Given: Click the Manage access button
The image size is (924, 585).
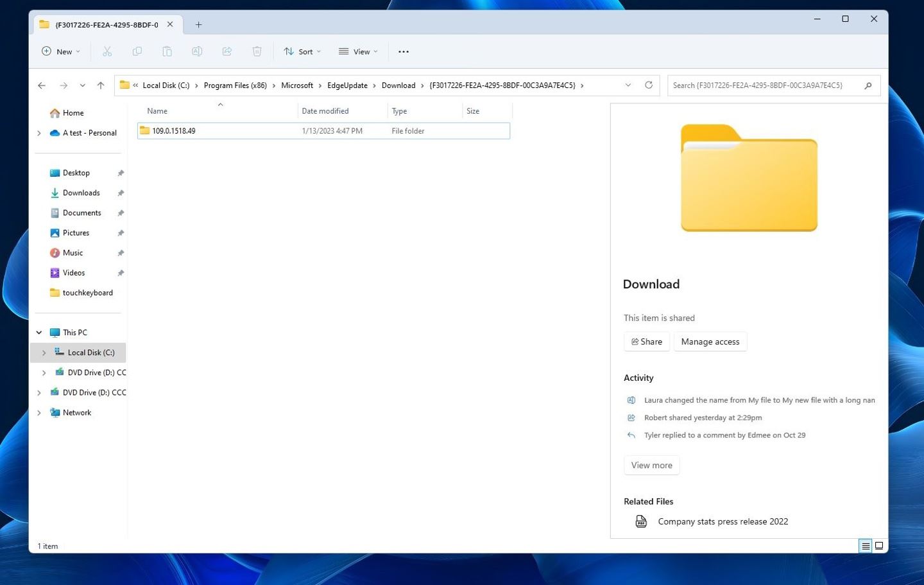Looking at the screenshot, I should [x=710, y=342].
